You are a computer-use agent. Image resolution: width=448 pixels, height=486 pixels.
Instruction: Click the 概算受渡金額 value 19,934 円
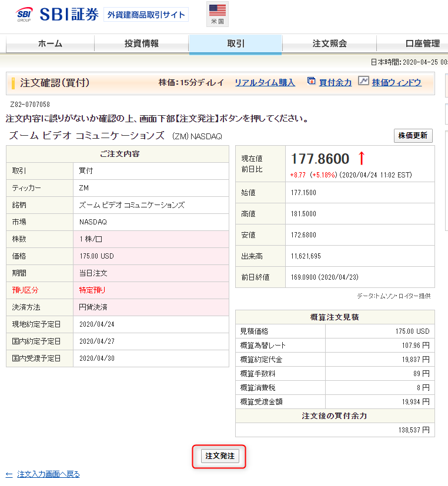416,402
